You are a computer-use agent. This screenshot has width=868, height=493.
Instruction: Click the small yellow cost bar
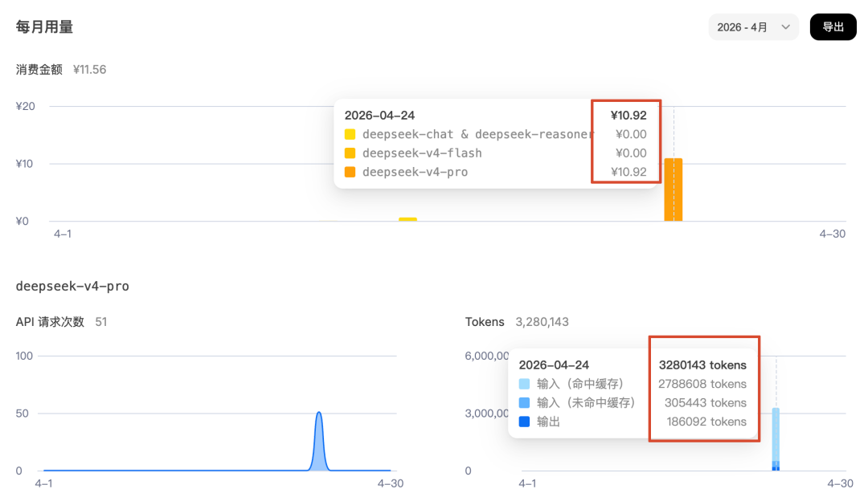[408, 219]
